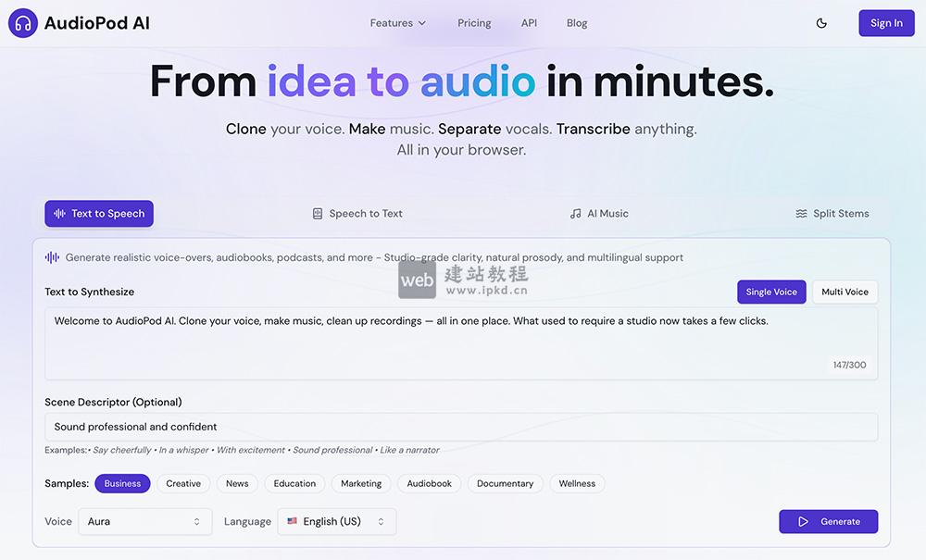926x560 pixels.
Task: Open Speech to Text via its document icon
Action: tap(316, 213)
